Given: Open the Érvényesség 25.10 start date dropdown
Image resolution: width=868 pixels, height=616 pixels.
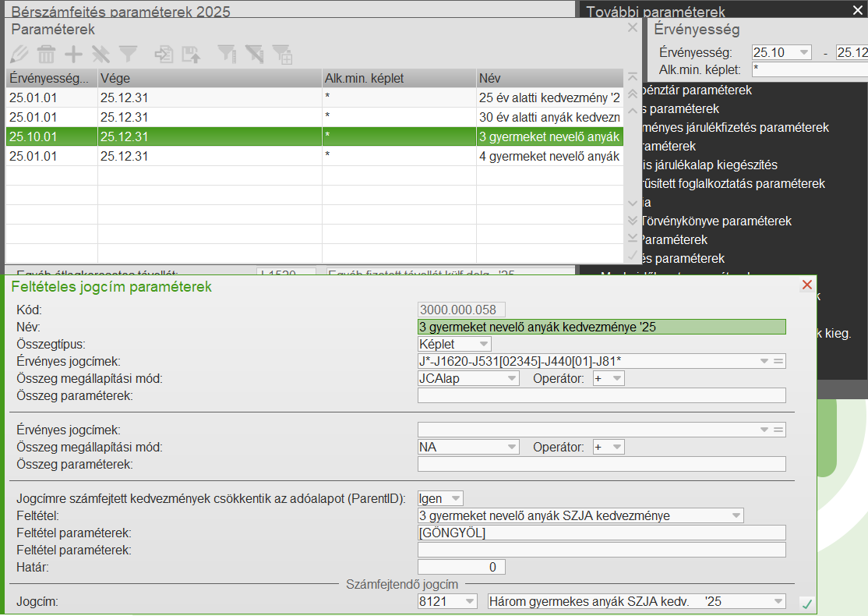Looking at the screenshot, I should pyautogui.click(x=805, y=52).
